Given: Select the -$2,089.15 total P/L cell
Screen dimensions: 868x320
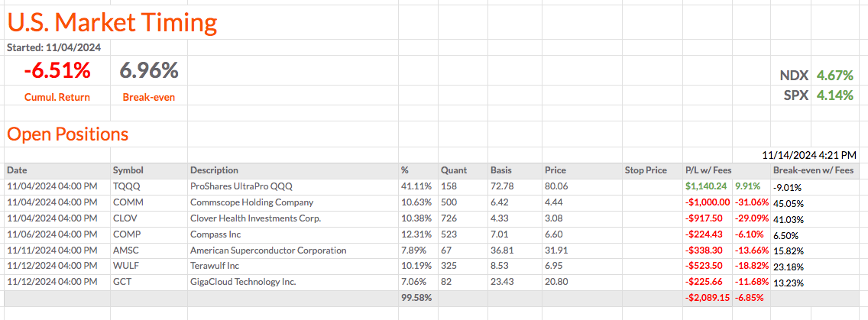Looking at the screenshot, I should [x=706, y=297].
